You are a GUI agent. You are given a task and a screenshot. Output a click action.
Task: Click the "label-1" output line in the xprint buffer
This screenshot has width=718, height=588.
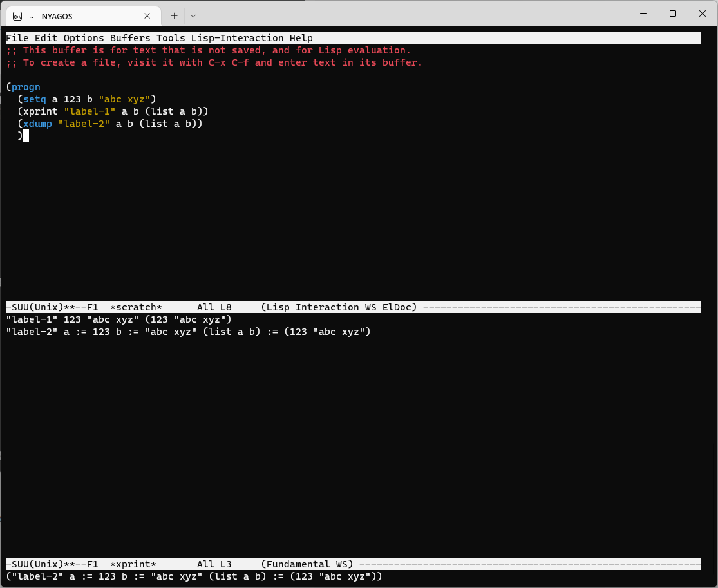coord(118,319)
